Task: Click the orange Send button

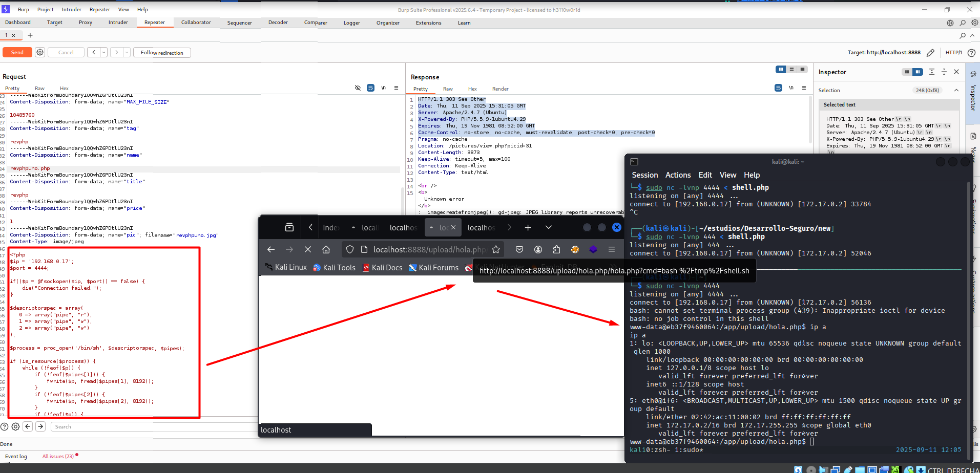Action: pos(17,52)
